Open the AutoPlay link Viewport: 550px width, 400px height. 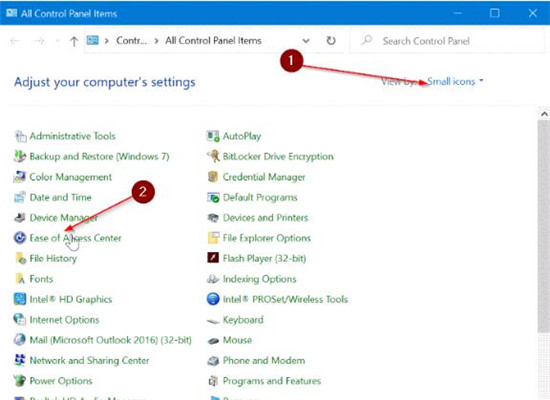242,136
